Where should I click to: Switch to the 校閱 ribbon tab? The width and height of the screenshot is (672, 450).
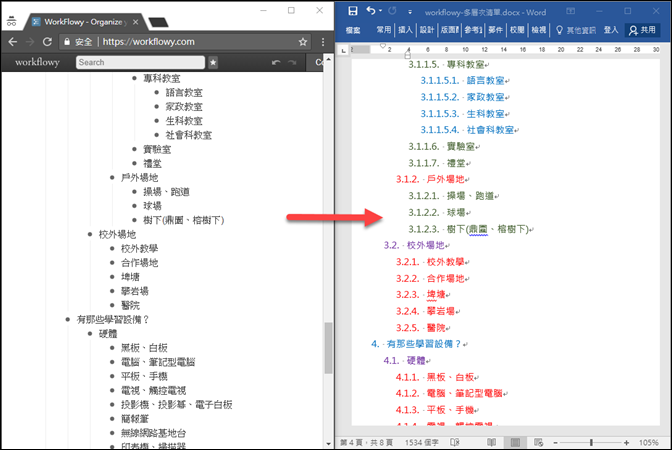[x=517, y=30]
